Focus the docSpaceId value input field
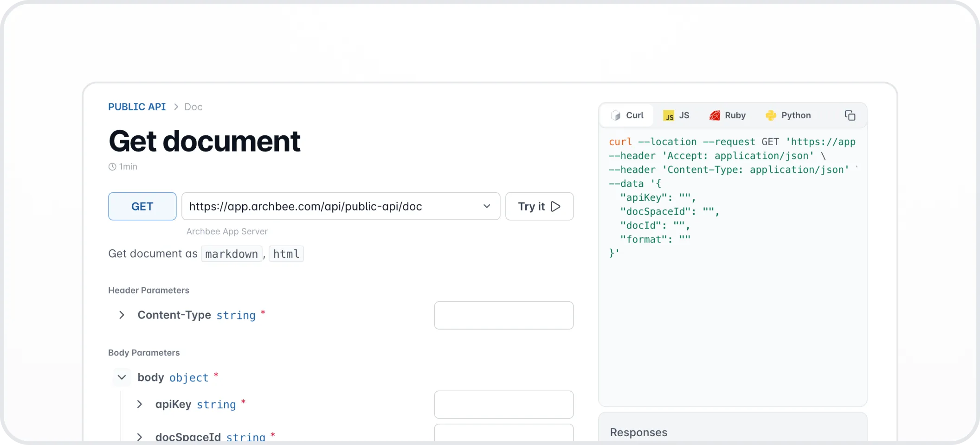This screenshot has width=980, height=445. click(503, 433)
